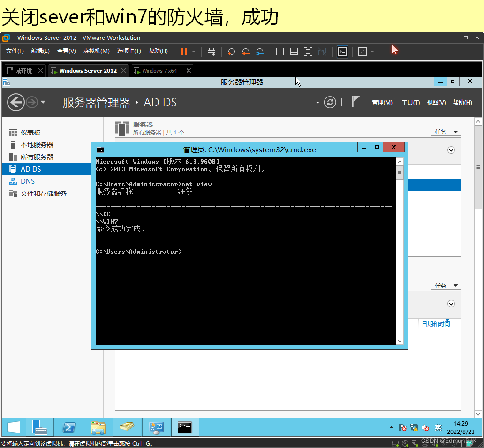Open the upper 任务 dropdown in the servers panel
Viewport: 484px width, 448px height.
coord(446,132)
